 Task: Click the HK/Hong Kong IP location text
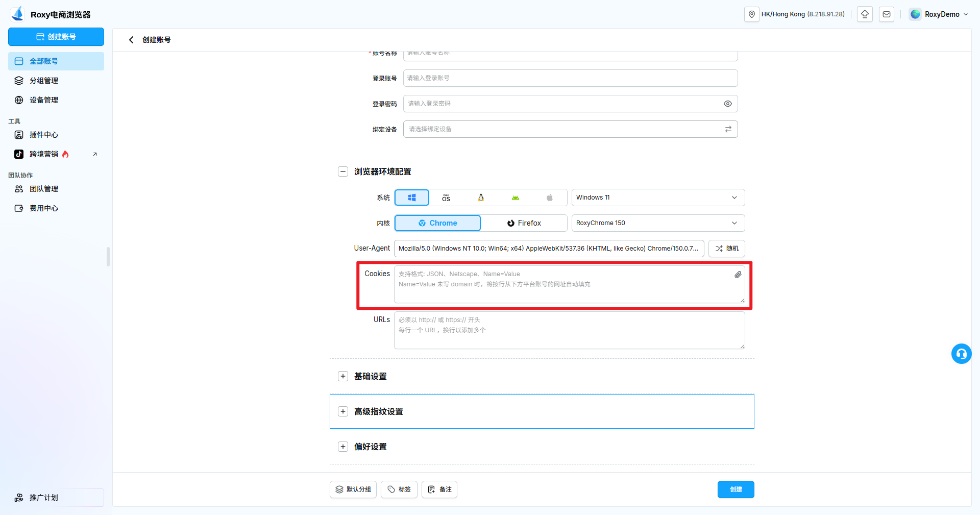click(x=803, y=14)
